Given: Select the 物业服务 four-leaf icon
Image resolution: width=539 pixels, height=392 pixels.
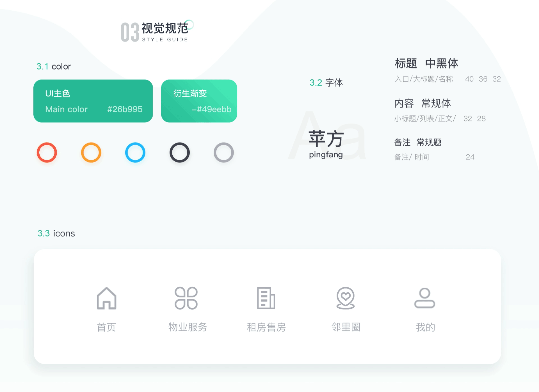Looking at the screenshot, I should coord(186,298).
